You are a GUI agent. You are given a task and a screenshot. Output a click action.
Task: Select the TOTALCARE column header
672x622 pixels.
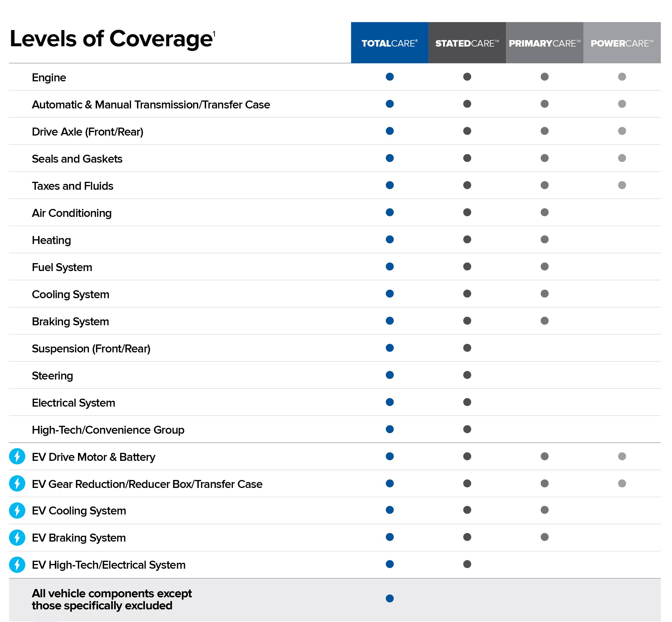pyautogui.click(x=390, y=43)
